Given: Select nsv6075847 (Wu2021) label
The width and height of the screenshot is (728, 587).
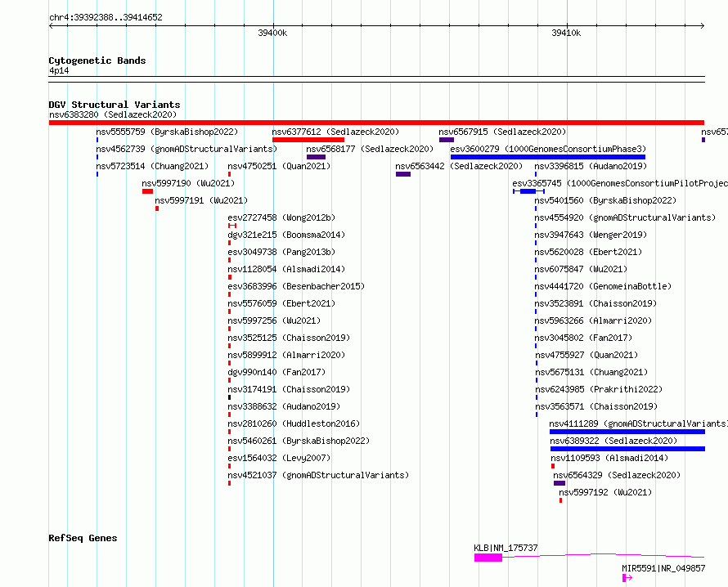Looking at the screenshot, I should 581,269.
